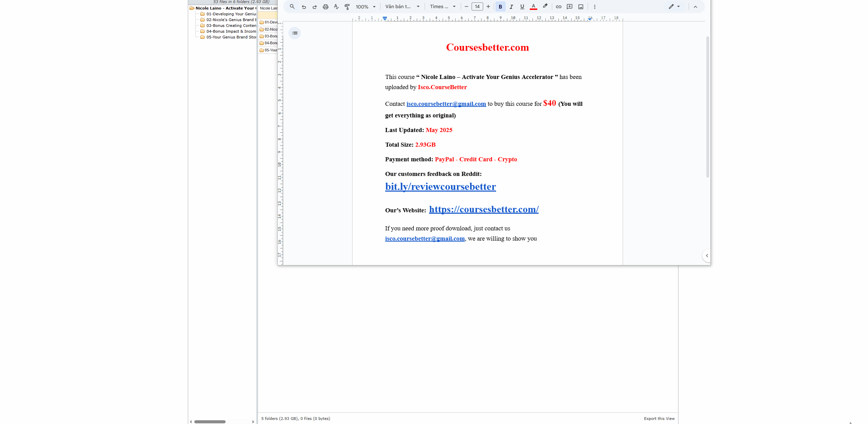Open the Times font family dropdown
Image resolution: width=868 pixels, height=424 pixels.
(x=442, y=6)
